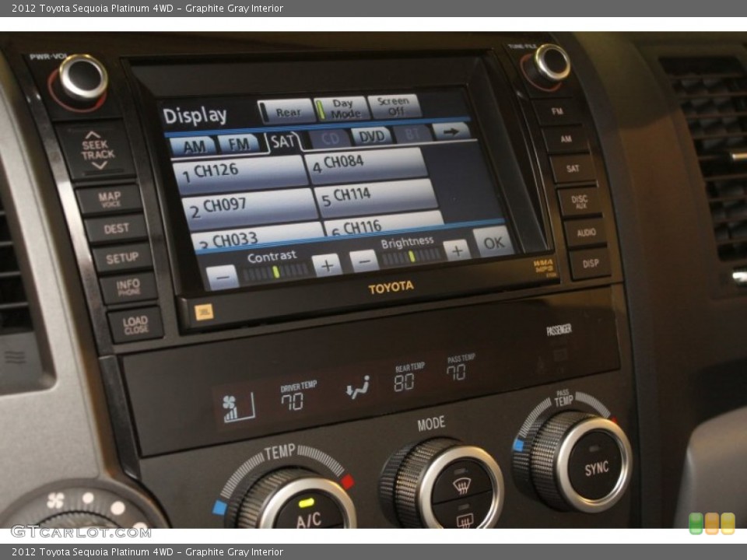The width and height of the screenshot is (747, 560).
Task: Select the greyed CD tab
Action: (329, 138)
